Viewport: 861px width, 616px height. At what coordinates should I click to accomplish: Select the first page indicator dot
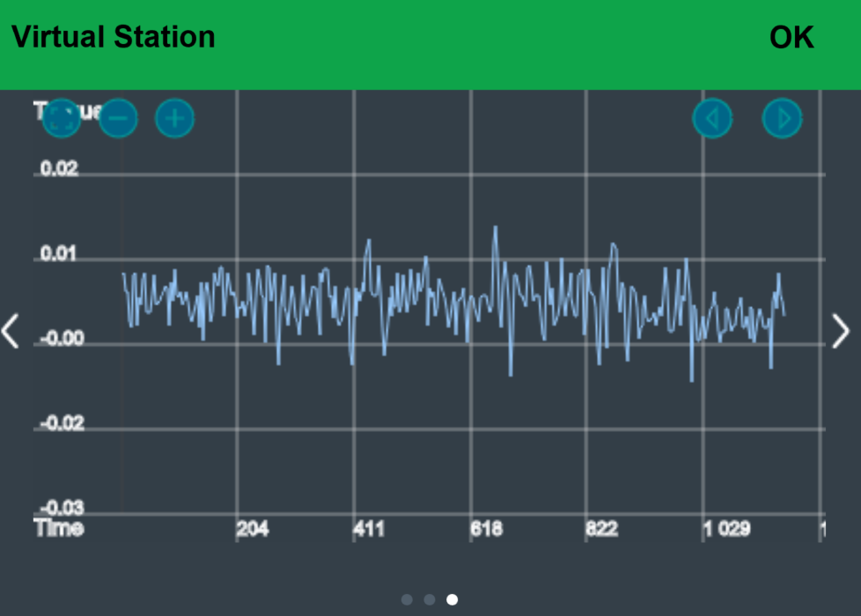click(x=407, y=599)
